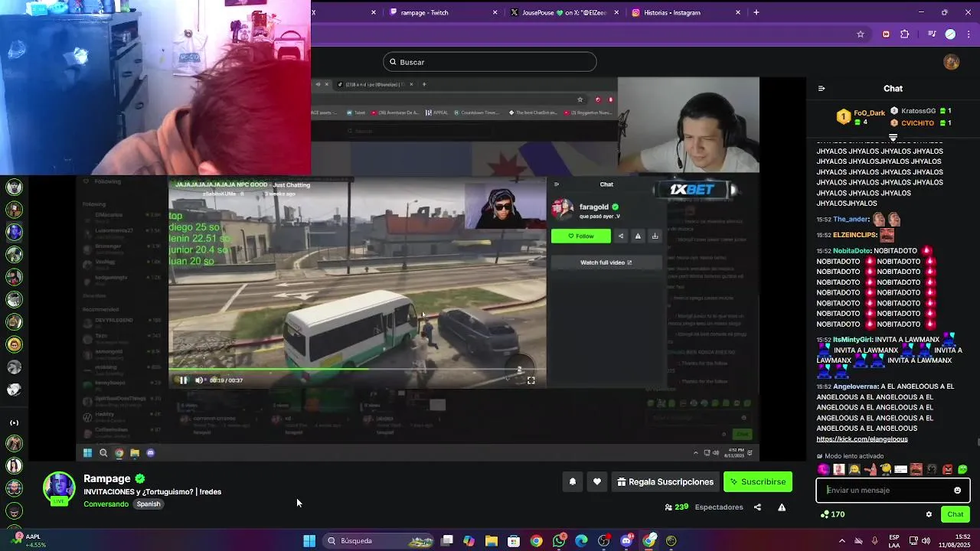Click the Enviar un mensaje chat box
This screenshot has height=551, width=980.
click(x=893, y=490)
